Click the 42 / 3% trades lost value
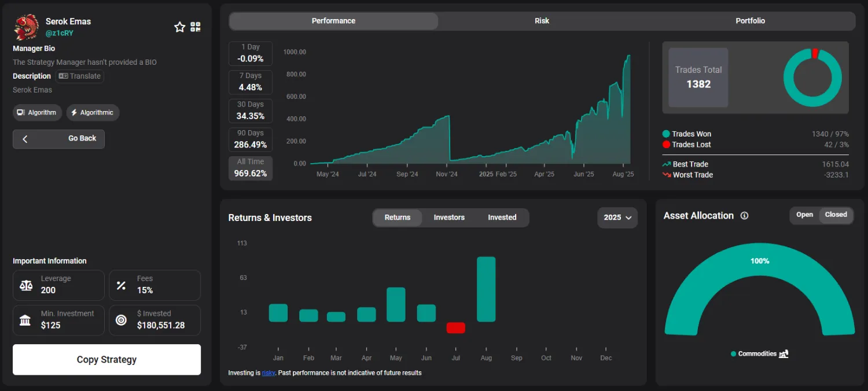 point(837,145)
